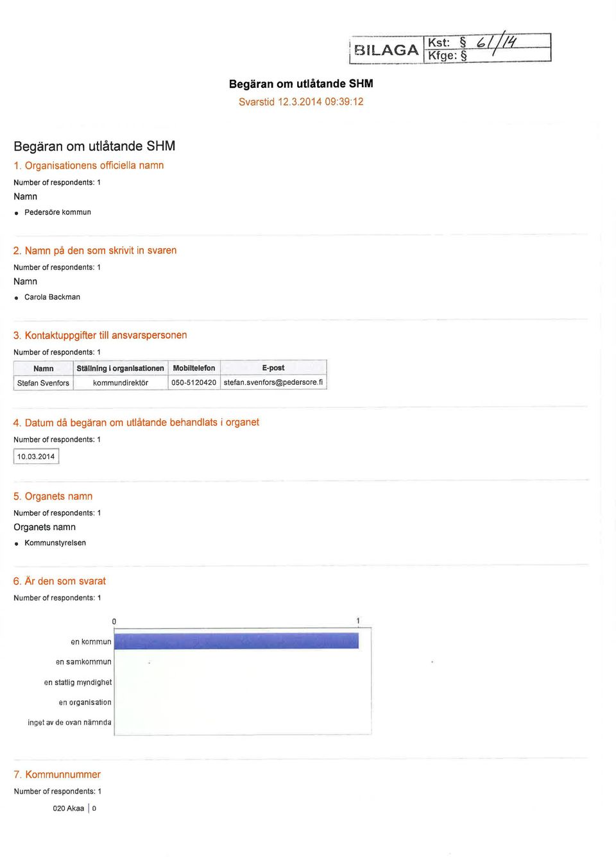The height and width of the screenshot is (857, 616).
Task: Click heading '4. Datum då begäran om utlåtande behandlats'
Action: click(x=136, y=422)
